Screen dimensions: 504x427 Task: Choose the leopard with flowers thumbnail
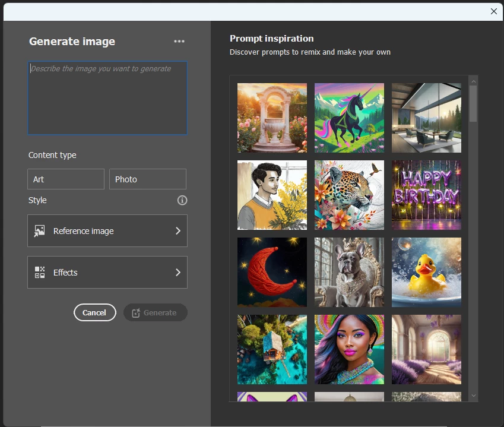(349, 195)
